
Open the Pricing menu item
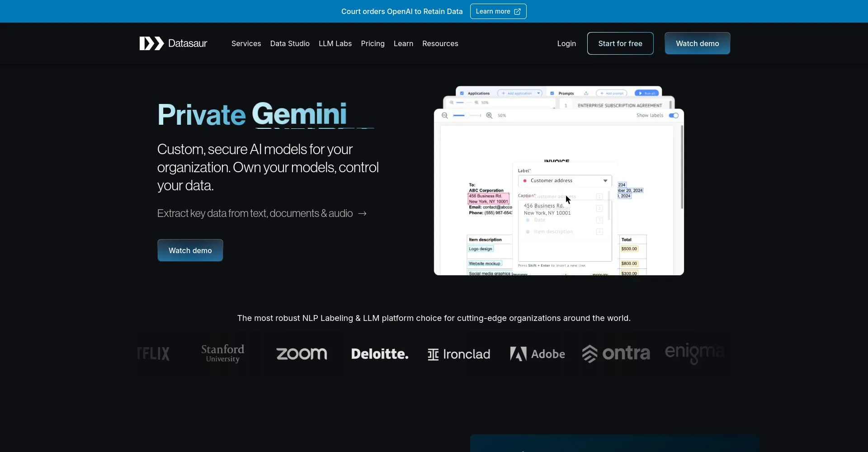[373, 43]
